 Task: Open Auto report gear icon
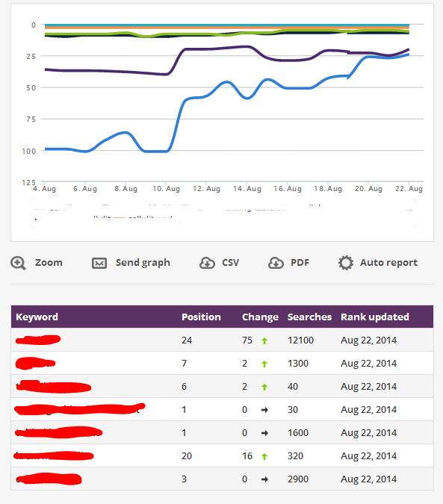[346, 263]
